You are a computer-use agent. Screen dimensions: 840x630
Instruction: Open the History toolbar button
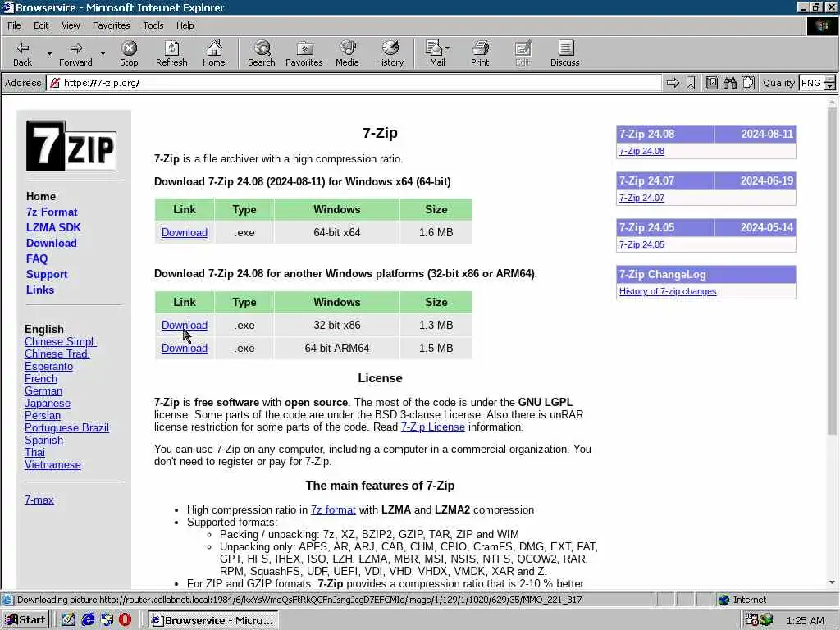(x=390, y=53)
